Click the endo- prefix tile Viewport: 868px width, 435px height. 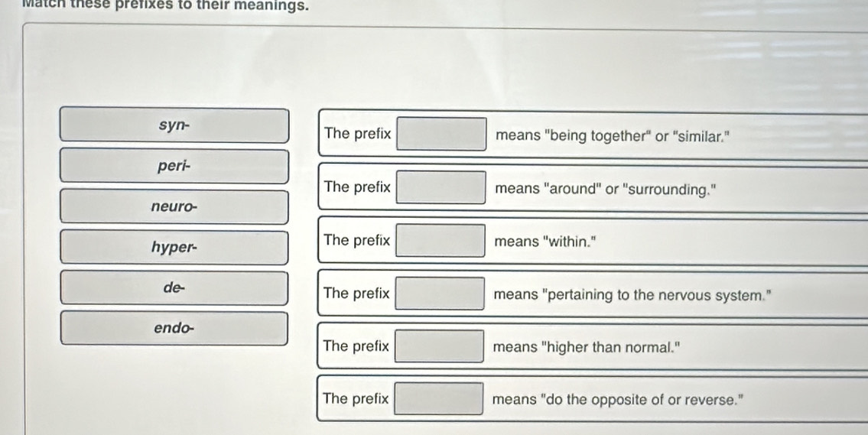[174, 328]
